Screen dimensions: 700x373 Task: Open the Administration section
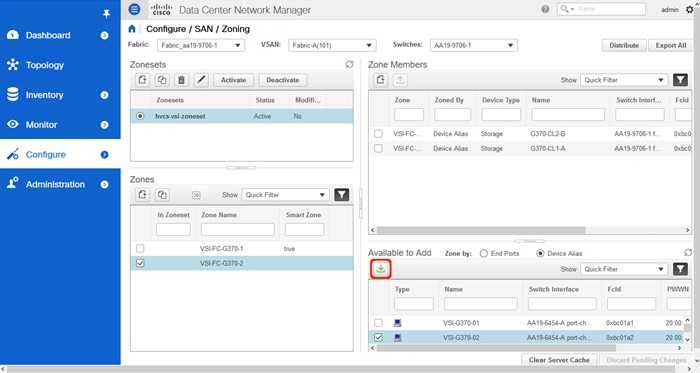click(55, 184)
